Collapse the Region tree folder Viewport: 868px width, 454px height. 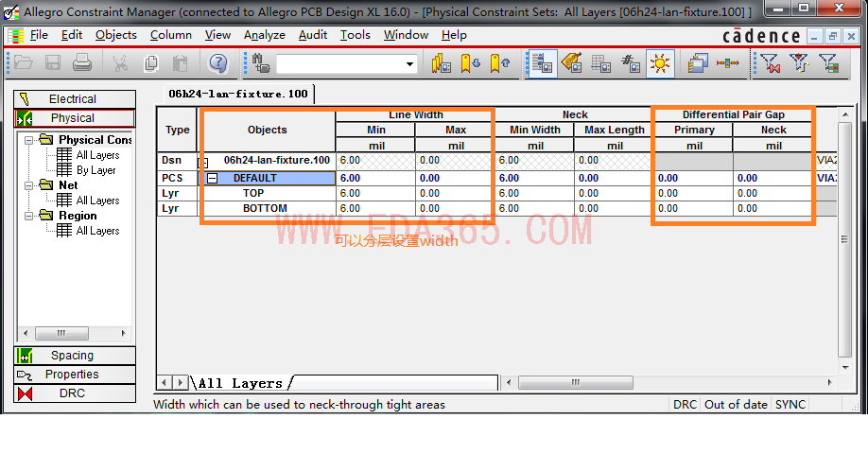[28, 216]
